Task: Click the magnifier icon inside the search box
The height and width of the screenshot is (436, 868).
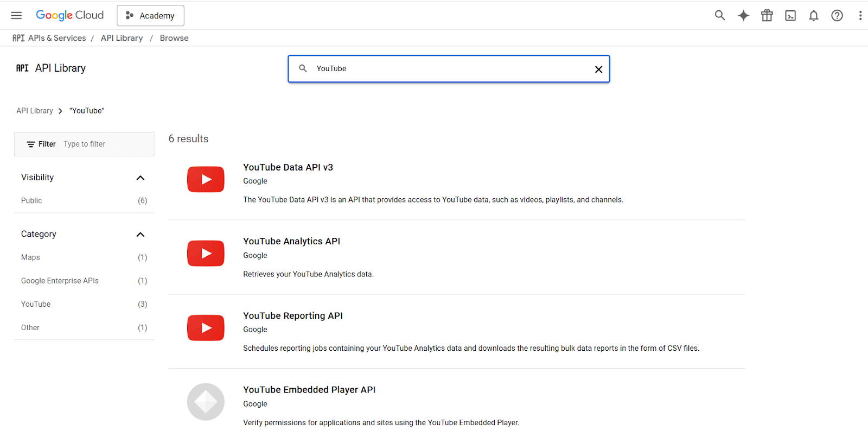Action: click(303, 68)
